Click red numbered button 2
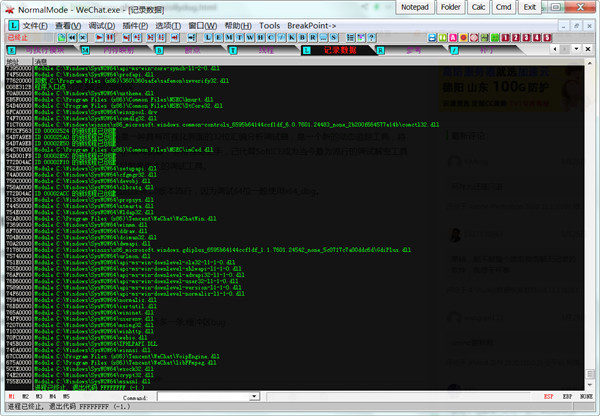The image size is (600, 416). coord(516,38)
